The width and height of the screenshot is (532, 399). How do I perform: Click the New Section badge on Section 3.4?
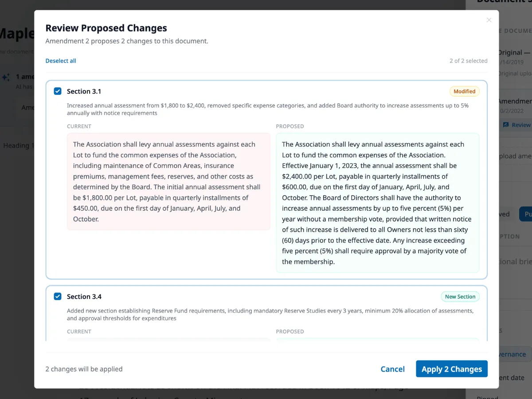[460, 296]
